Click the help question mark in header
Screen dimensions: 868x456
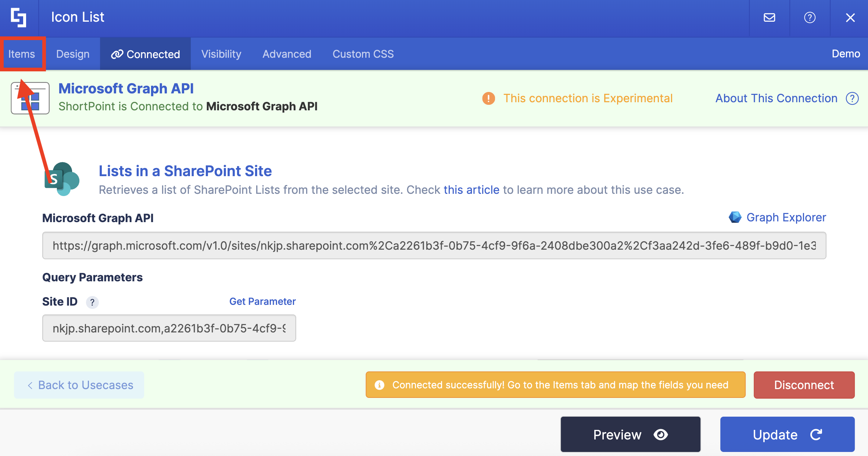tap(810, 17)
